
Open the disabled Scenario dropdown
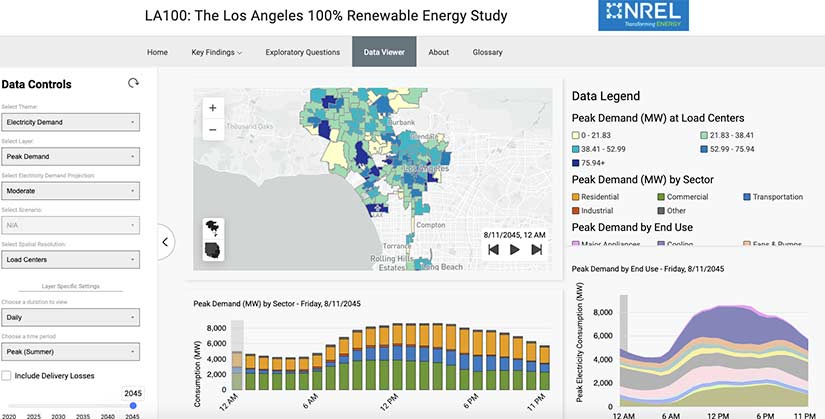pyautogui.click(x=71, y=225)
